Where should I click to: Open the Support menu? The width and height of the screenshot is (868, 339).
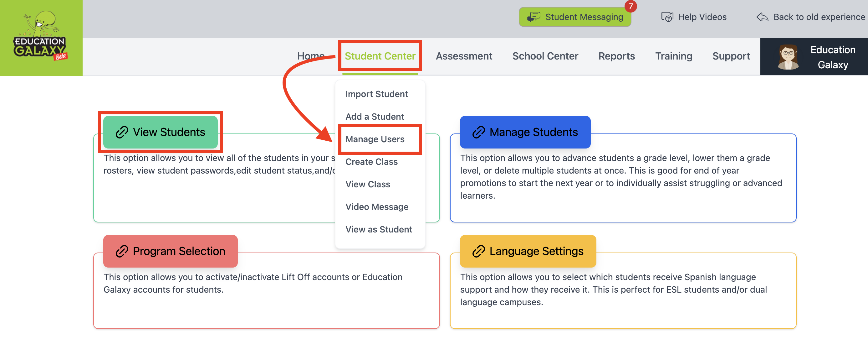tap(731, 56)
